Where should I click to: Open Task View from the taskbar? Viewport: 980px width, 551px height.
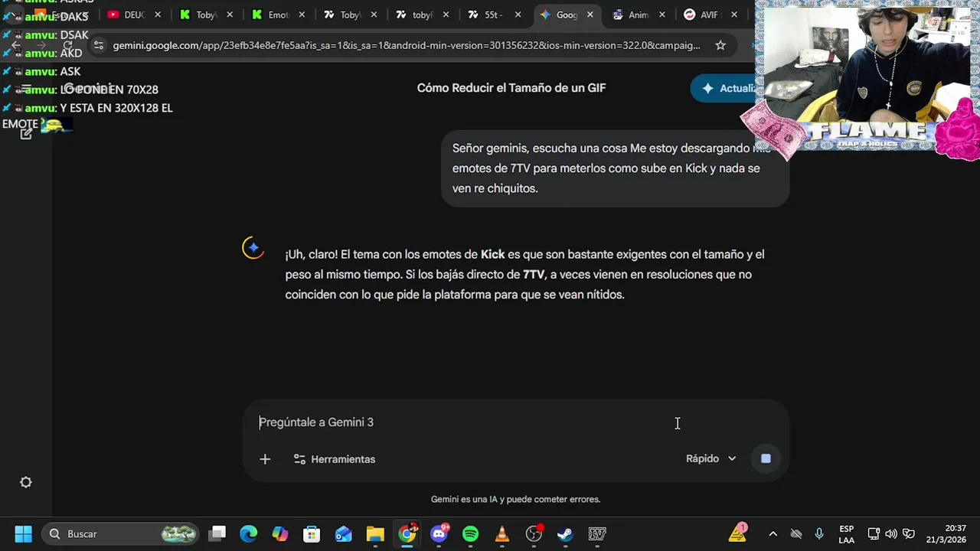218,533
